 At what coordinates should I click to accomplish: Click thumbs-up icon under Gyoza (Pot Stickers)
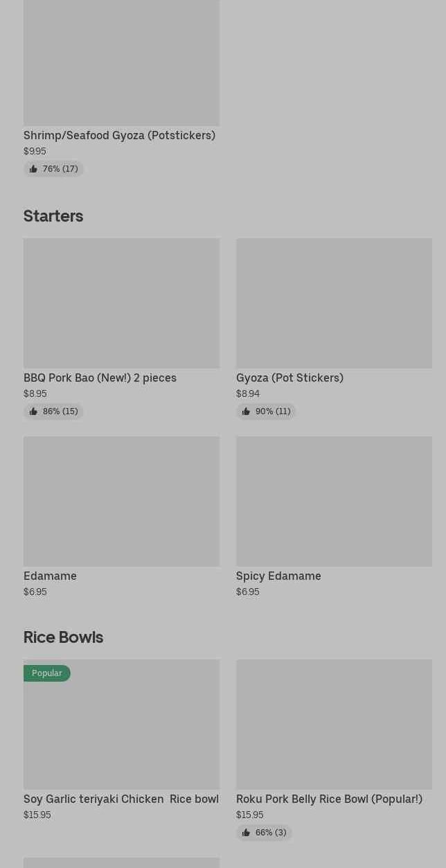coord(246,411)
